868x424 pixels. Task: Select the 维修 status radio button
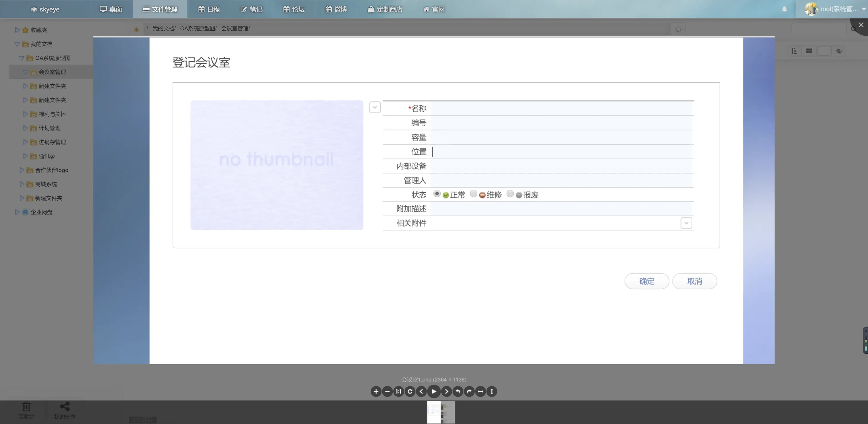473,194
